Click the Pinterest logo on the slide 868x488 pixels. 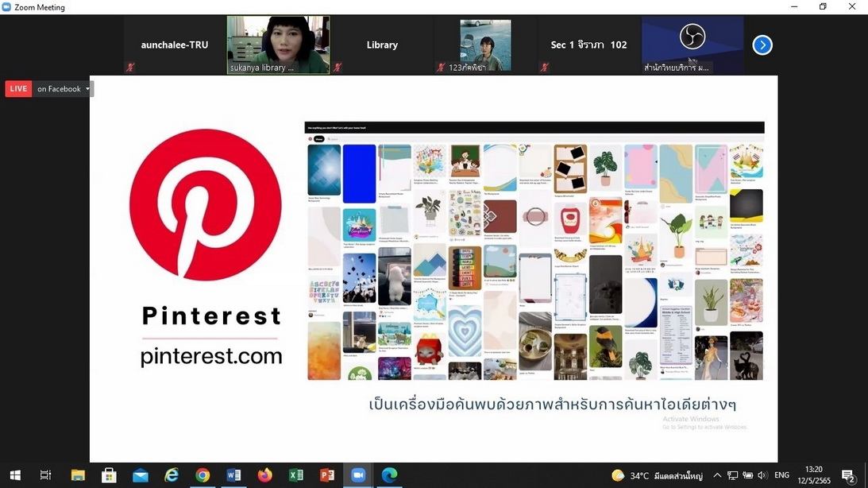click(x=206, y=205)
